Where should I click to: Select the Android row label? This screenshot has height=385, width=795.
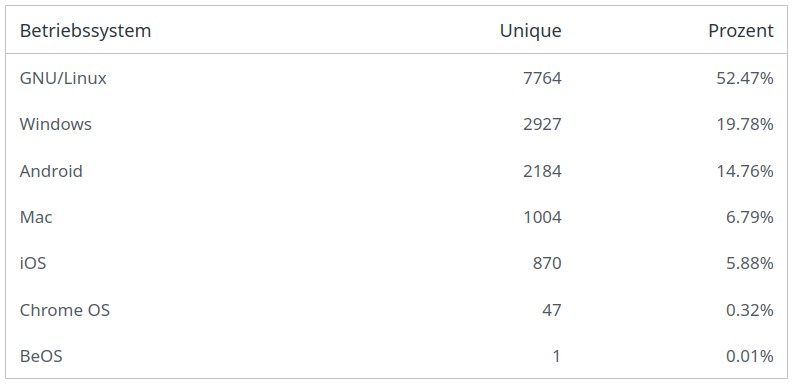[x=51, y=171]
